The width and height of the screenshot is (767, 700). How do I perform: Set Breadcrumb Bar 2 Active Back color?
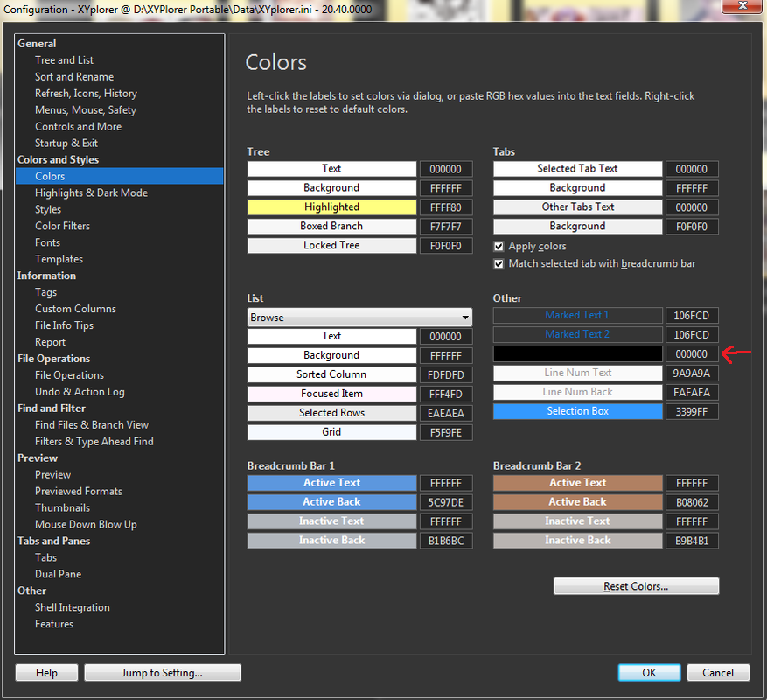click(x=578, y=502)
